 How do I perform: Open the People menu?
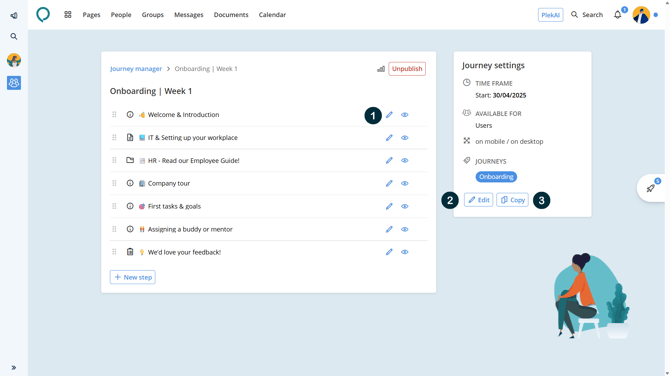pyautogui.click(x=121, y=15)
